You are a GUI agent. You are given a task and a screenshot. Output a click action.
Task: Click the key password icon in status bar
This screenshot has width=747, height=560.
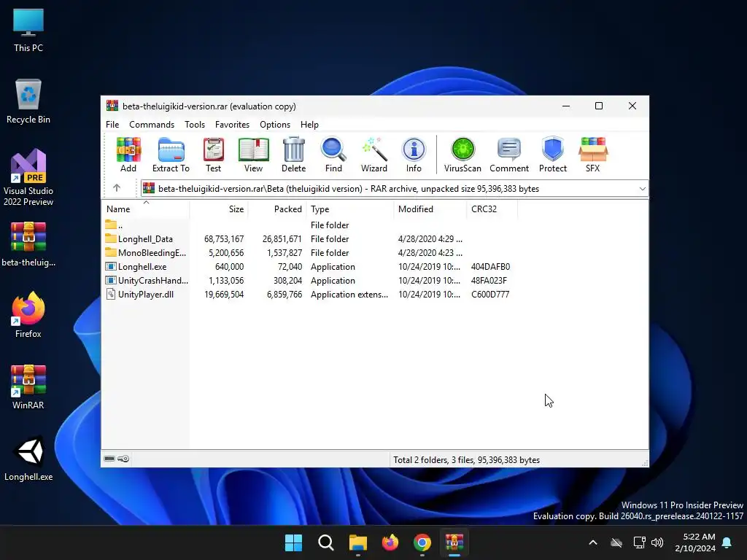[123, 459]
